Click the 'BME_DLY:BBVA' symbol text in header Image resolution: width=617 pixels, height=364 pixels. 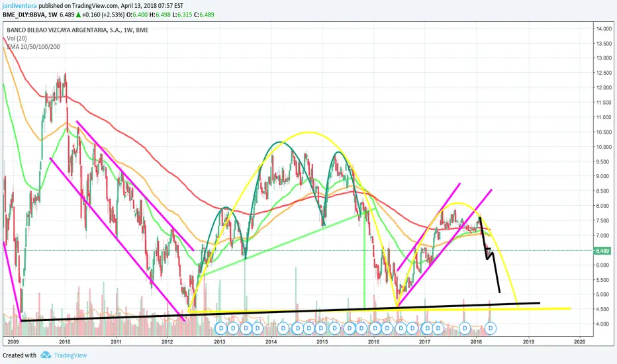coord(24,15)
